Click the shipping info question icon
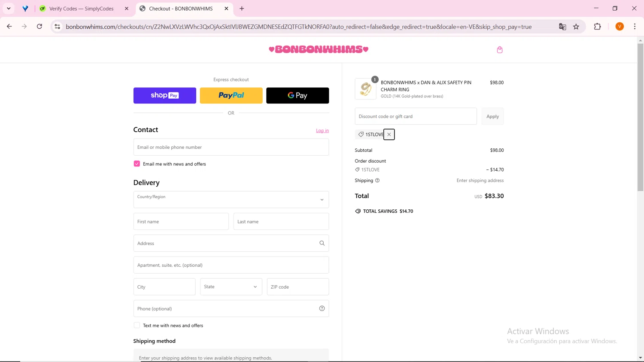This screenshot has height=362, width=644. click(x=377, y=181)
